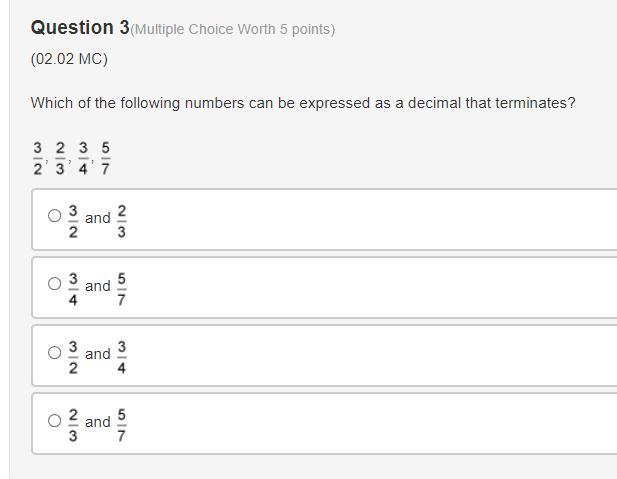Click the 'Multiple Choice Worth 5 points' label

(233, 30)
